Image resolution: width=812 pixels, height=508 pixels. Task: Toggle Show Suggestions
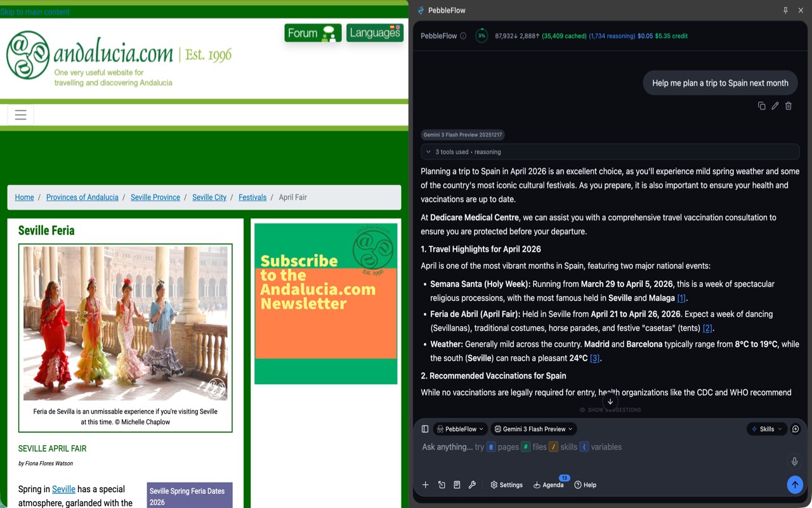(x=610, y=410)
